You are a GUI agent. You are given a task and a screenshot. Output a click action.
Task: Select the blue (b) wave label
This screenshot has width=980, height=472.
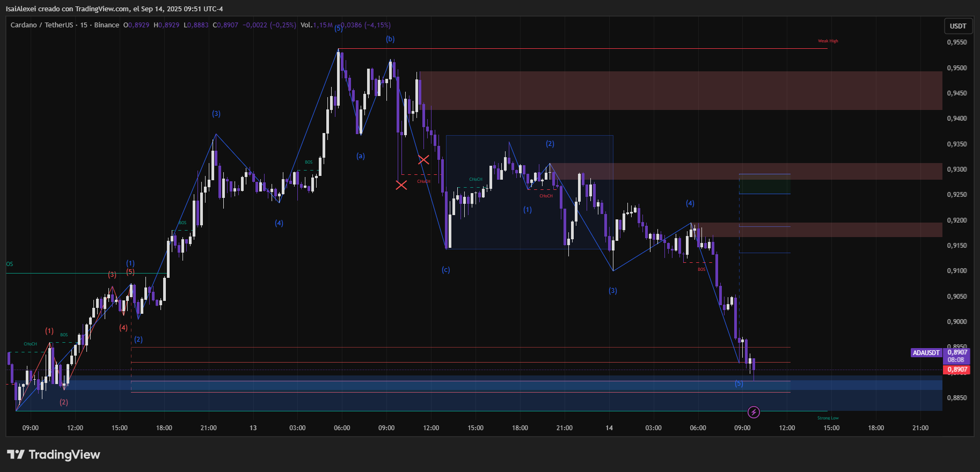tap(390, 39)
